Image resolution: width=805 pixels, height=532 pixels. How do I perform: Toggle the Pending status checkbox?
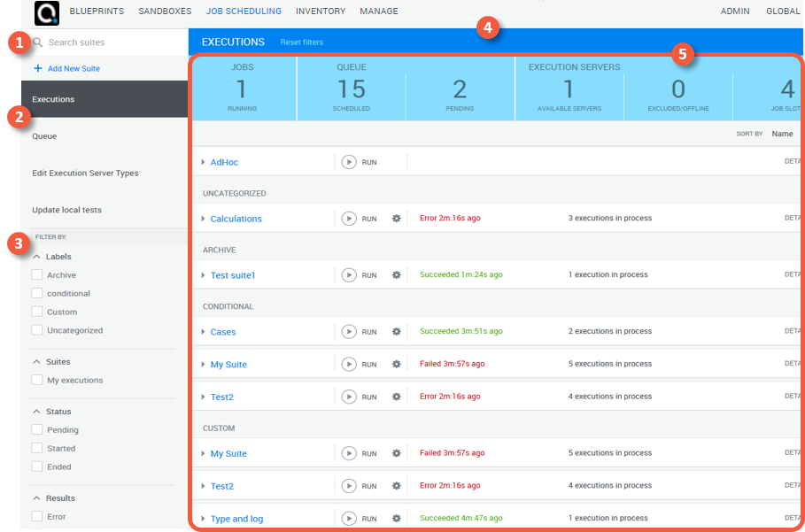coord(37,429)
